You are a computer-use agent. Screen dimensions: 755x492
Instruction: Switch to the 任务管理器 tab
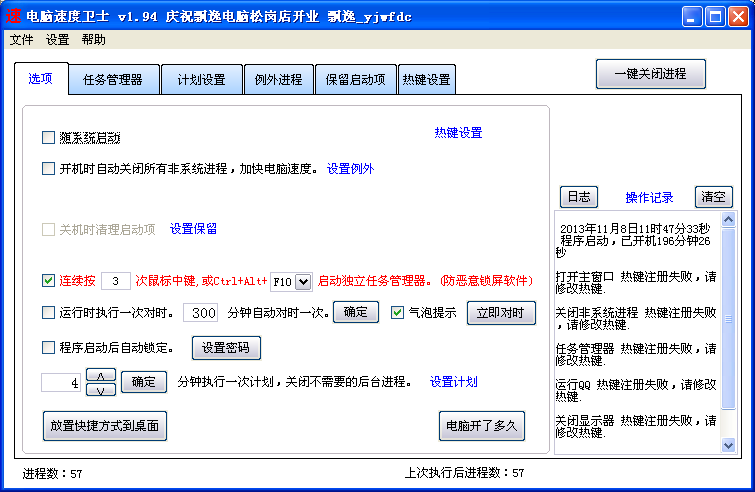113,79
